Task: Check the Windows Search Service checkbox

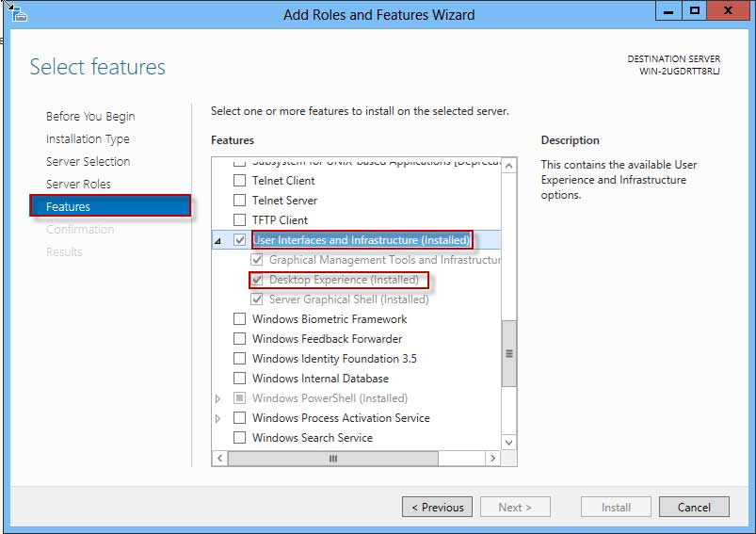Action: coord(240,438)
